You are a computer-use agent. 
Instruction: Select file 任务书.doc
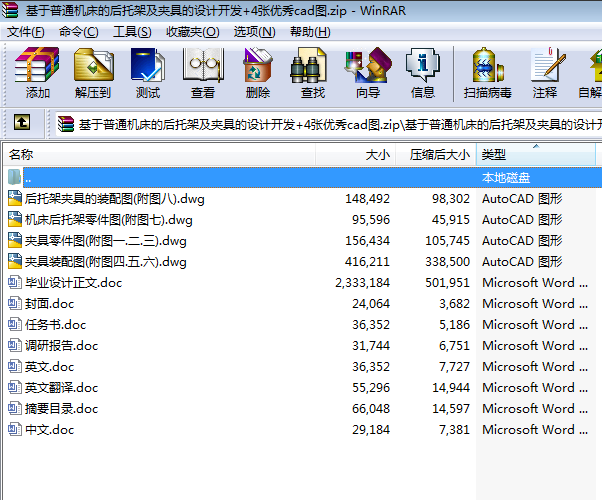[x=55, y=325]
